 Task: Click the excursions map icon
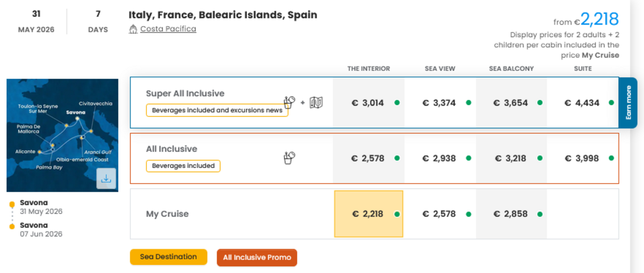click(x=316, y=102)
